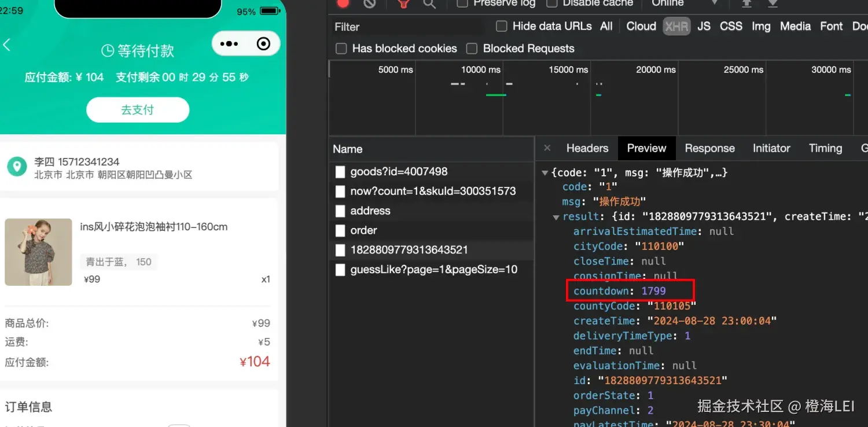
Task: Click the file icon beside the order request
Action: point(340,231)
